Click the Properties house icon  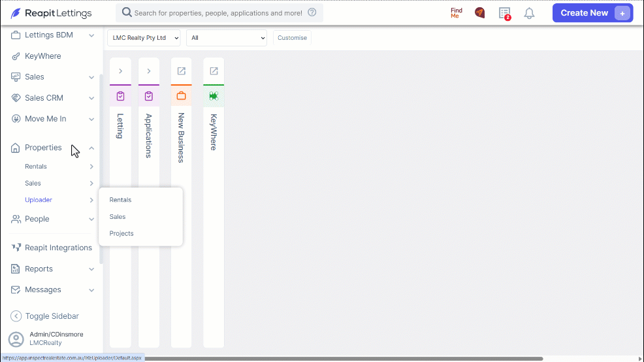(x=15, y=148)
